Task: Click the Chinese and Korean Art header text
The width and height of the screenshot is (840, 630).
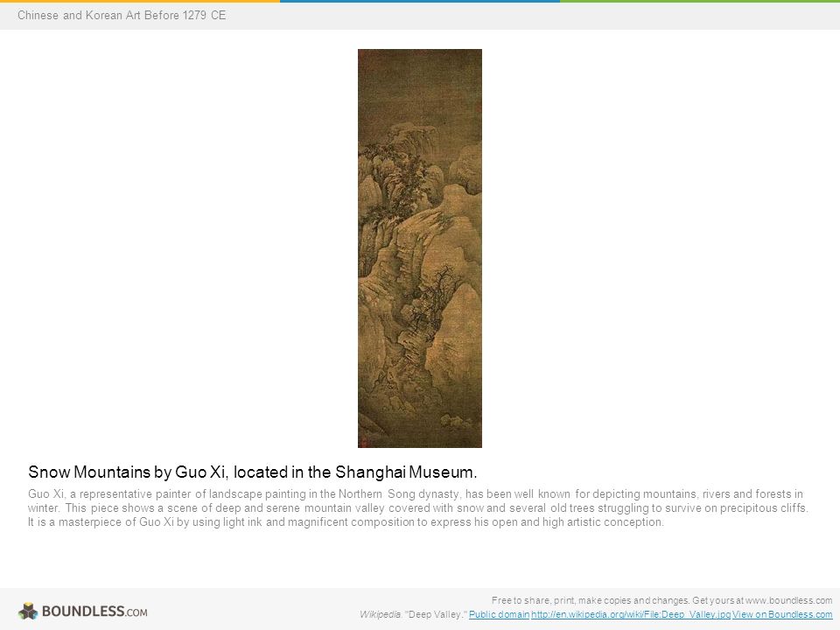Action: pyautogui.click(x=122, y=15)
